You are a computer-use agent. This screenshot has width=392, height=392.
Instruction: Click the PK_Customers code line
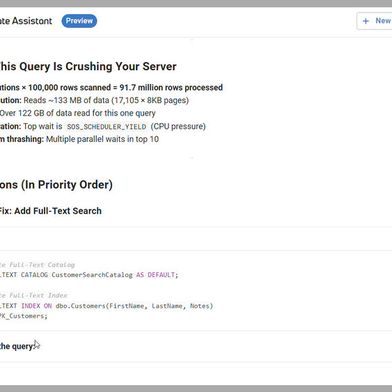point(24,316)
